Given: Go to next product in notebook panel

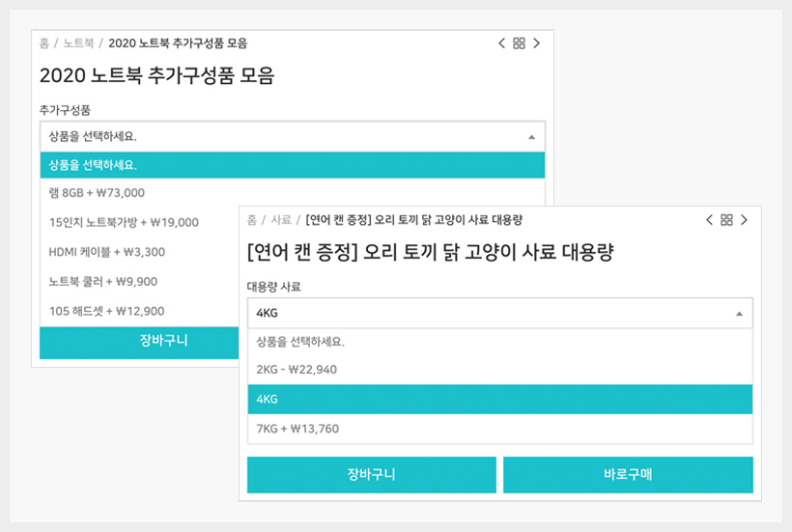Looking at the screenshot, I should [x=536, y=43].
